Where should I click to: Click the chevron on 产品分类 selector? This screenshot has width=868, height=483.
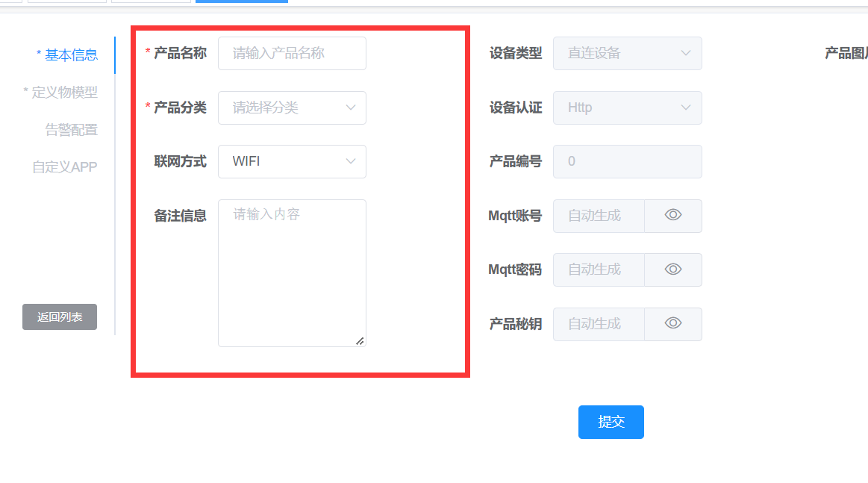[351, 107]
